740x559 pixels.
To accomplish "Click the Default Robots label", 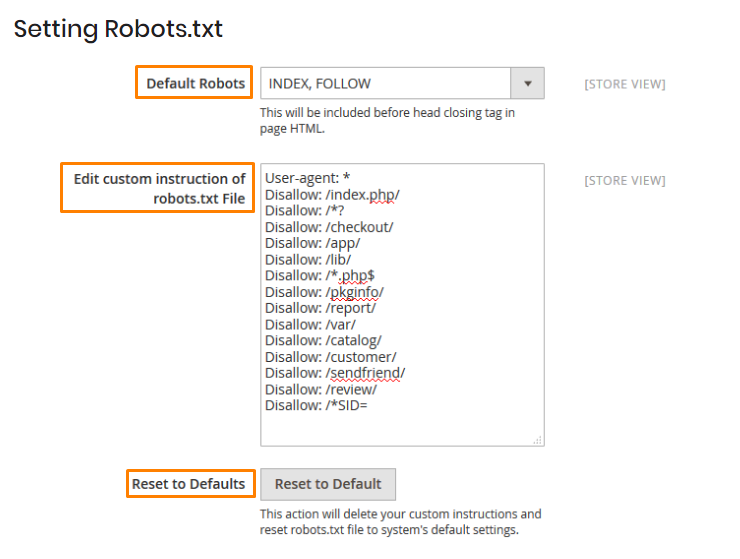I will point(195,84).
